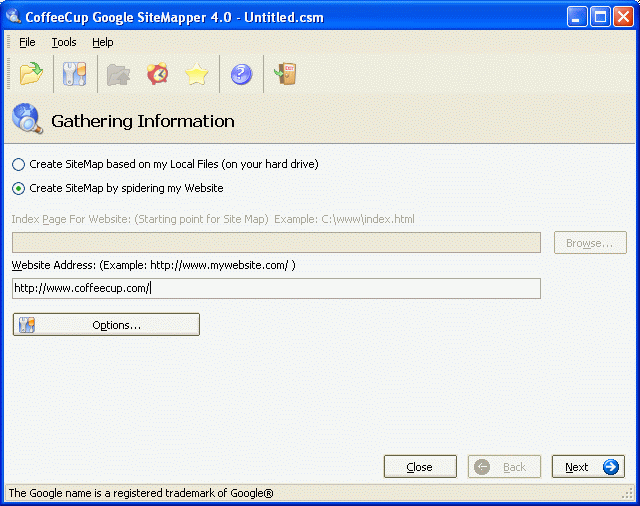Click the Options... button
This screenshot has height=506, width=640.
pyautogui.click(x=106, y=325)
